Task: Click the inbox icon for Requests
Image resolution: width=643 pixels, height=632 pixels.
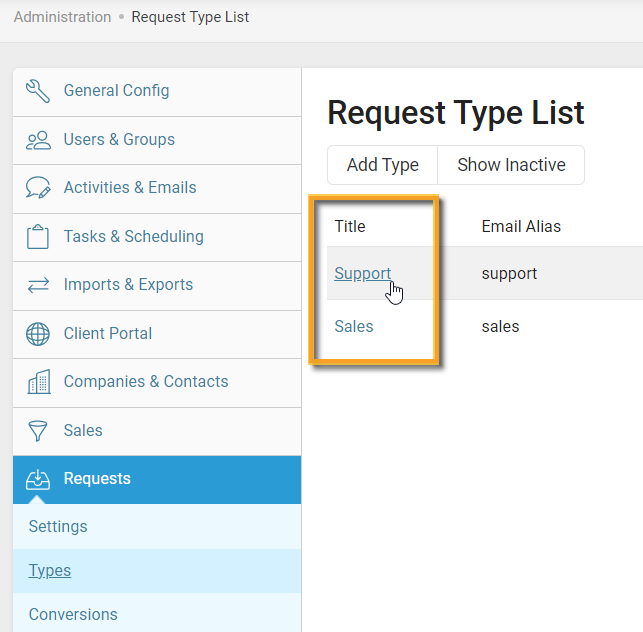Action: (x=38, y=479)
